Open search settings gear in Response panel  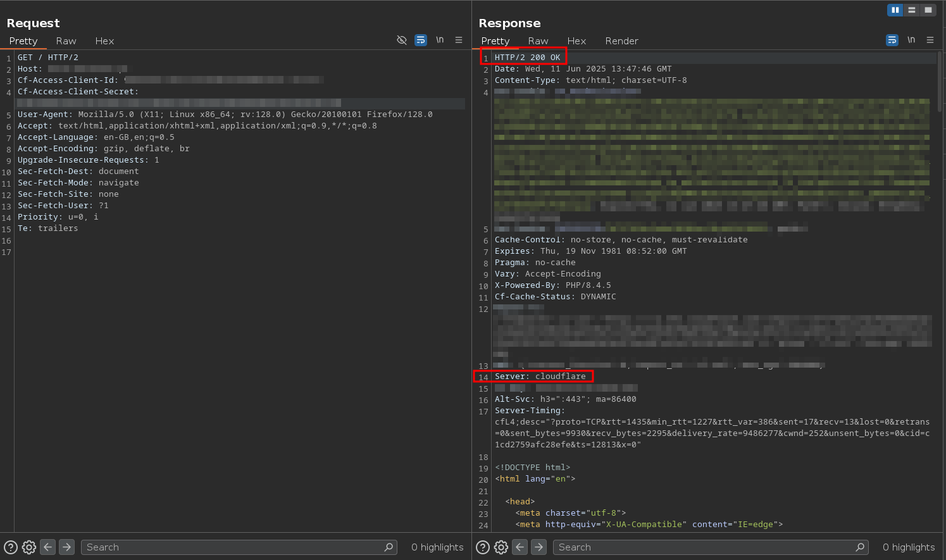pos(501,547)
